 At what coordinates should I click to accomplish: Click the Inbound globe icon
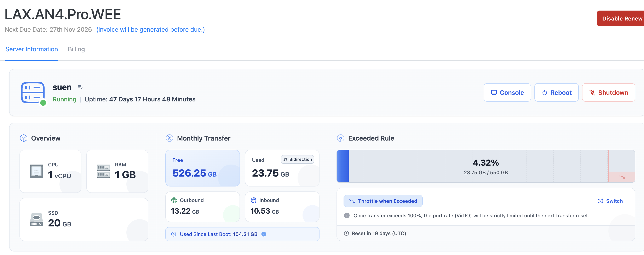click(x=253, y=200)
